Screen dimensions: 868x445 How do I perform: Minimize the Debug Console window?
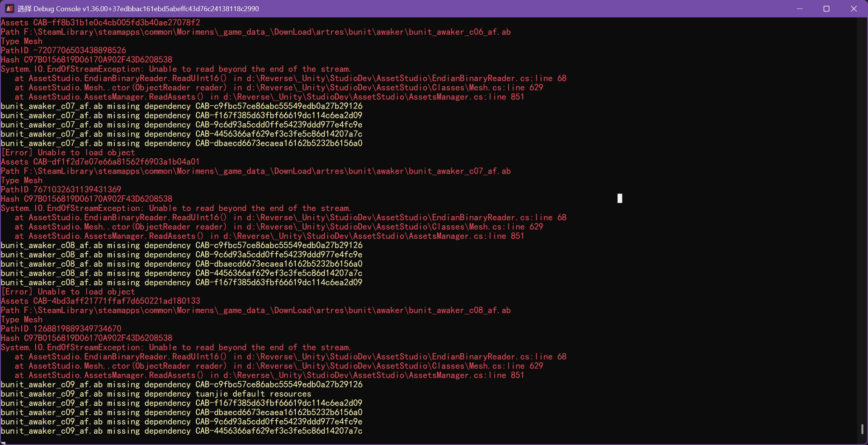[x=800, y=9]
